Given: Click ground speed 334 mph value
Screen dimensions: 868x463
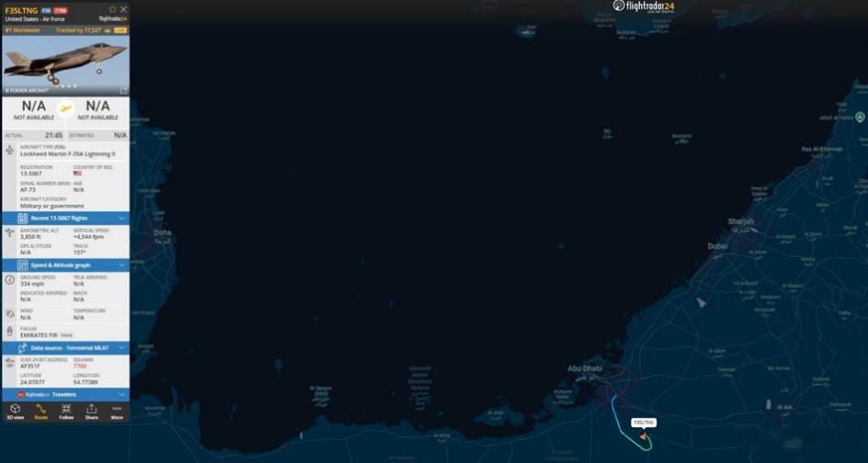Looking at the screenshot, I should [x=32, y=284].
